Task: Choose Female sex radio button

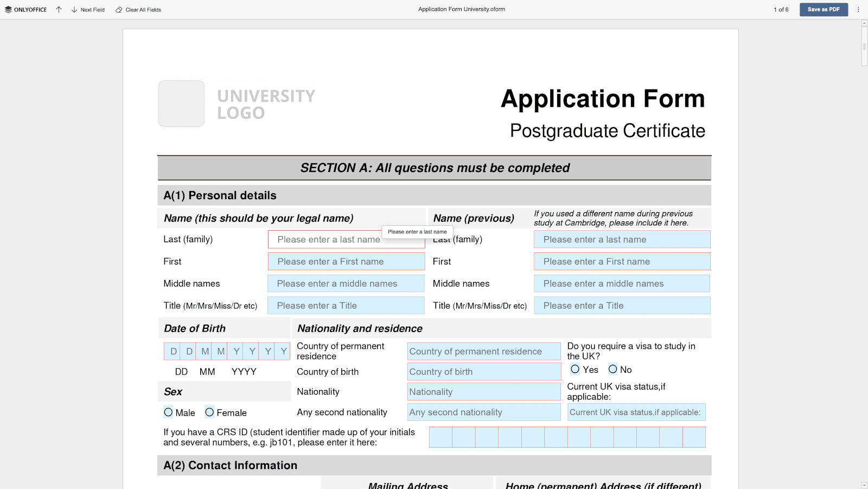Action: point(209,412)
